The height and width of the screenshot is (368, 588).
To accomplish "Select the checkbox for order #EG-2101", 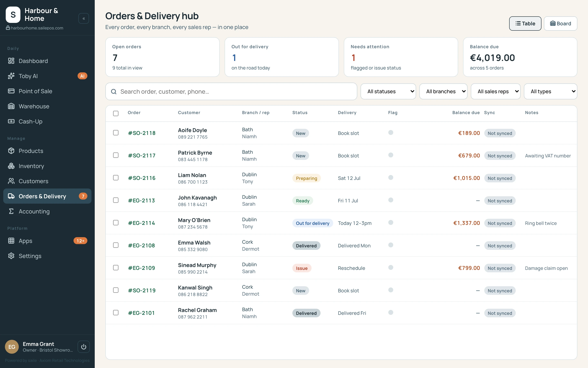I will click(116, 313).
